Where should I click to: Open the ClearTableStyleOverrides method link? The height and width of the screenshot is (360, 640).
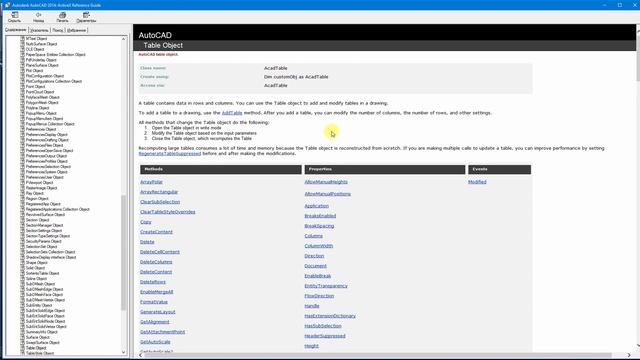tap(168, 212)
